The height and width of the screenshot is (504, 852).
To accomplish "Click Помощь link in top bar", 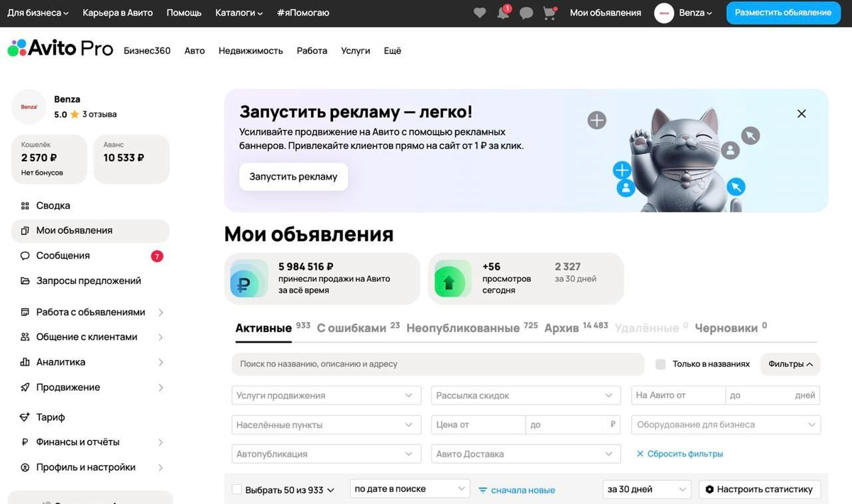I will click(184, 13).
